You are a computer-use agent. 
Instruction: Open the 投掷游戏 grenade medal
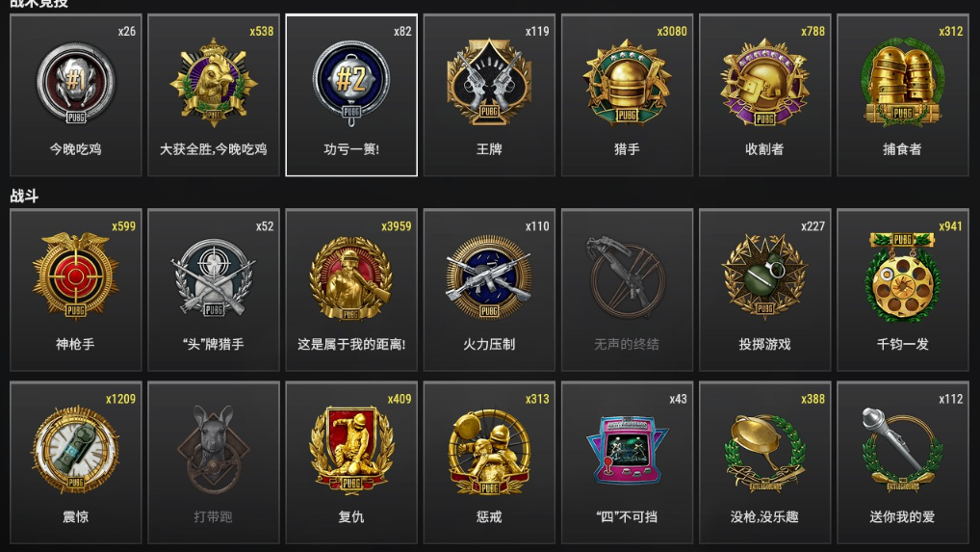pos(765,290)
